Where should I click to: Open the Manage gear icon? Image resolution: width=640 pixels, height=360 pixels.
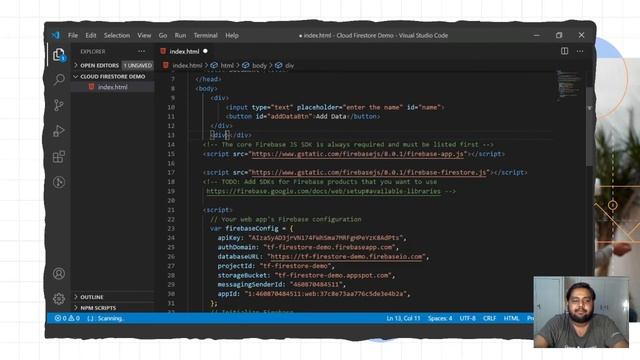pyautogui.click(x=59, y=299)
